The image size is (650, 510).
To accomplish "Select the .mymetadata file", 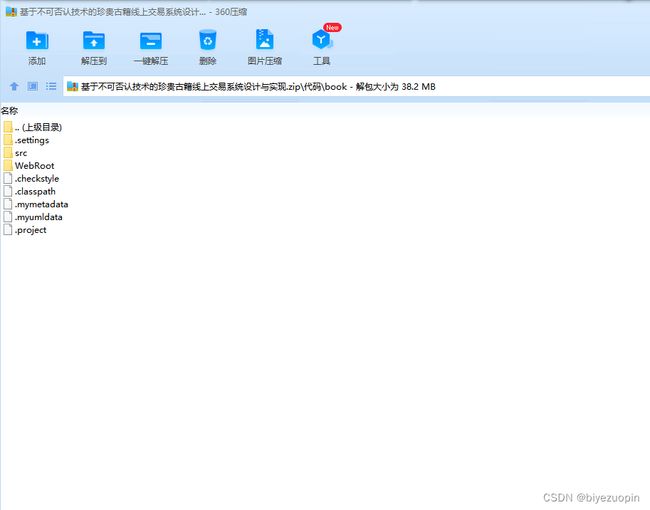I will click(x=36, y=204).
